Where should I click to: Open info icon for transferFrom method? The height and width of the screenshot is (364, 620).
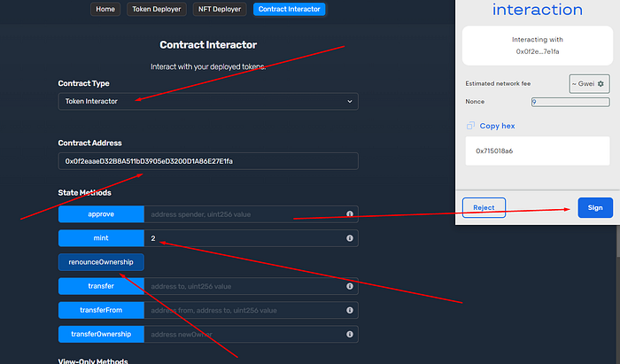click(x=350, y=310)
